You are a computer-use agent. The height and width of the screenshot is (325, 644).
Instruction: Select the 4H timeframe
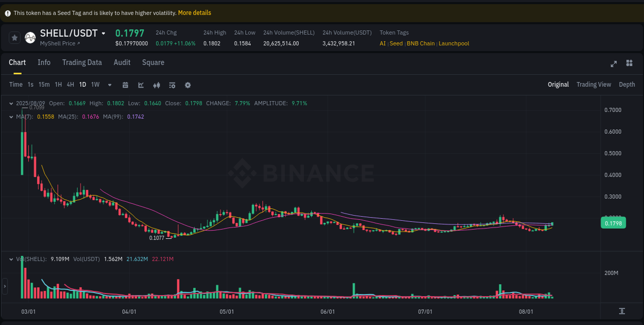click(x=70, y=85)
